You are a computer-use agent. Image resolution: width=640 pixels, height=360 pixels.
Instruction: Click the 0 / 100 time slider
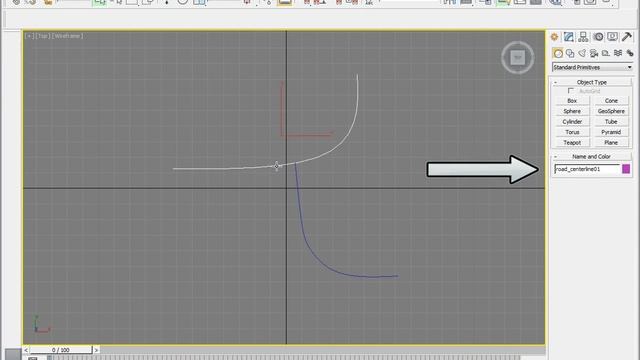pos(61,350)
